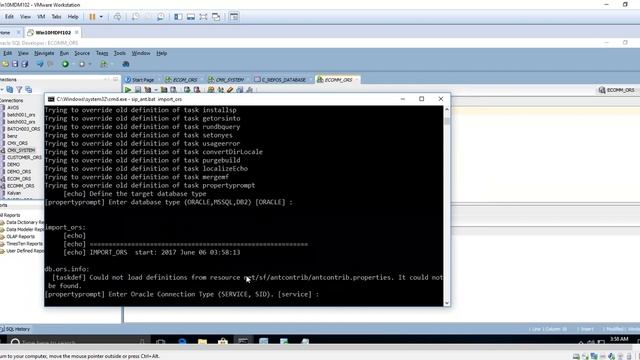Open SQL Developer Help menu
Viewport: 640px width, 360px height.
(162, 53)
